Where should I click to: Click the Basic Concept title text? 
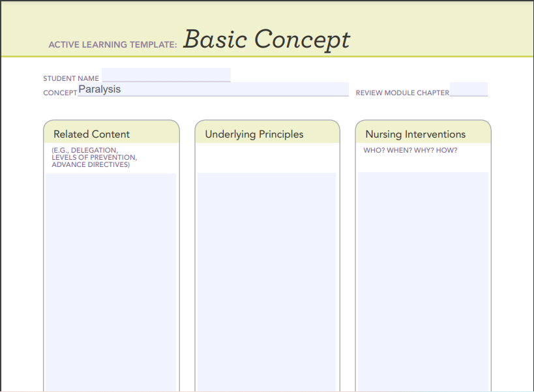coord(267,39)
